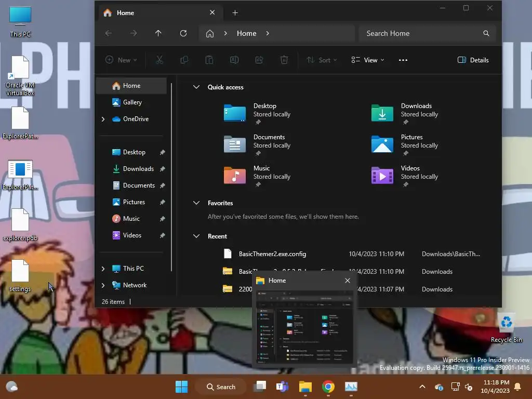
Task: Open Windows Start menu
Action: (181, 387)
